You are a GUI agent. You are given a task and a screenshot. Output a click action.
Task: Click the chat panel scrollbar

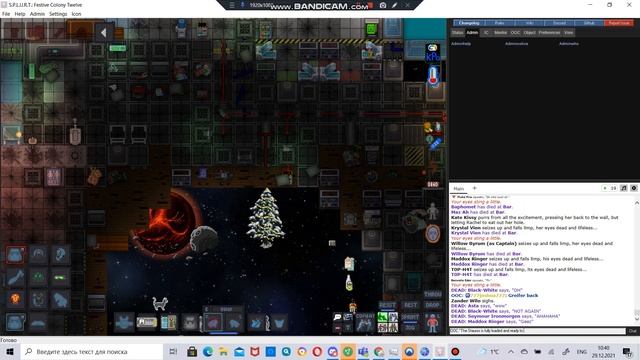pos(637,261)
